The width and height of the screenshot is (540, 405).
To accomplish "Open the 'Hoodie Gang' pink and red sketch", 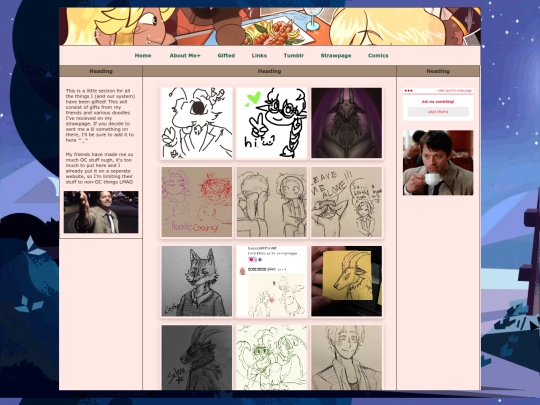I will click(x=197, y=202).
